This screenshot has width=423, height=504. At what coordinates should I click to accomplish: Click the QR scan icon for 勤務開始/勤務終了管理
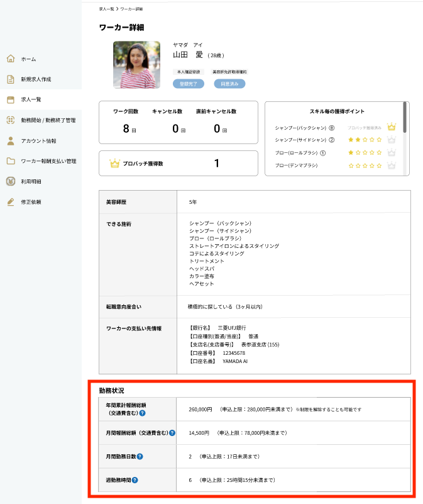pos(10,120)
